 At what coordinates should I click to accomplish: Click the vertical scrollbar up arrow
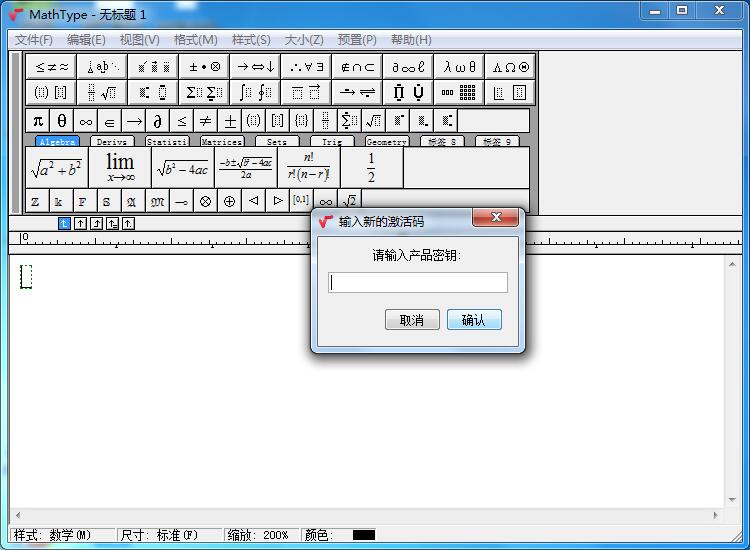tap(732, 264)
